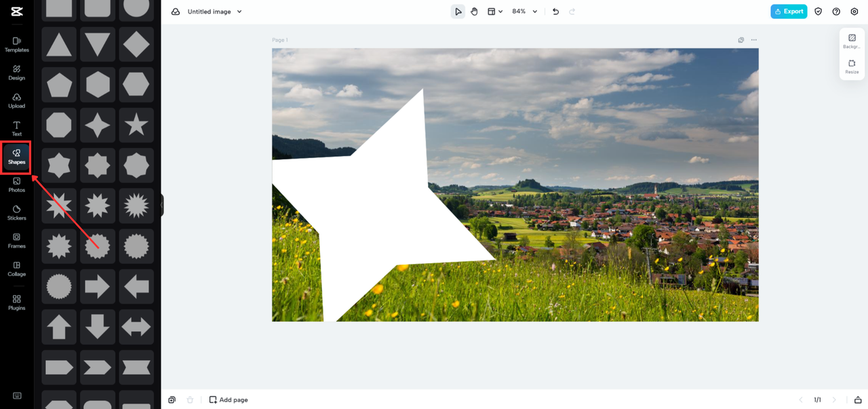Insert the up arrow shape
Image resolution: width=868 pixels, height=409 pixels.
tap(59, 327)
